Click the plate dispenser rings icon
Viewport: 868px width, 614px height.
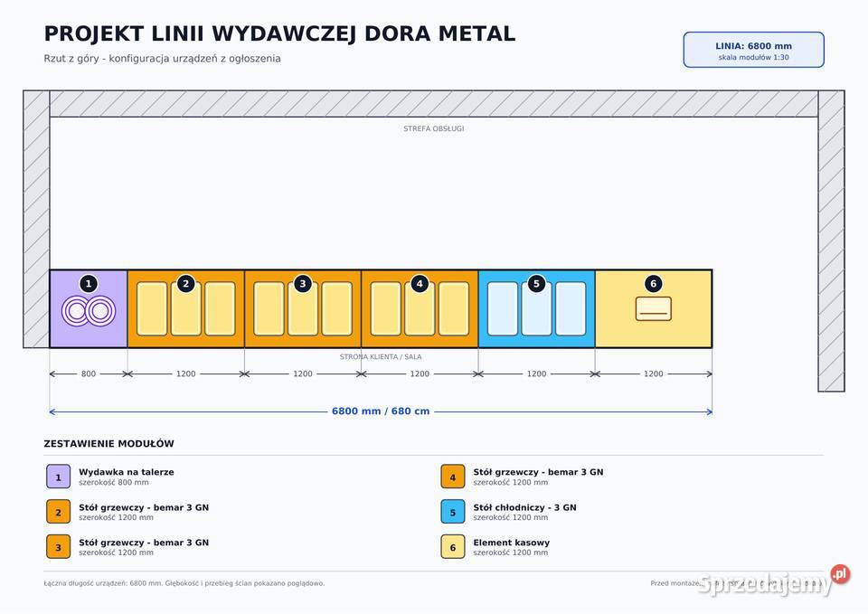click(x=89, y=310)
